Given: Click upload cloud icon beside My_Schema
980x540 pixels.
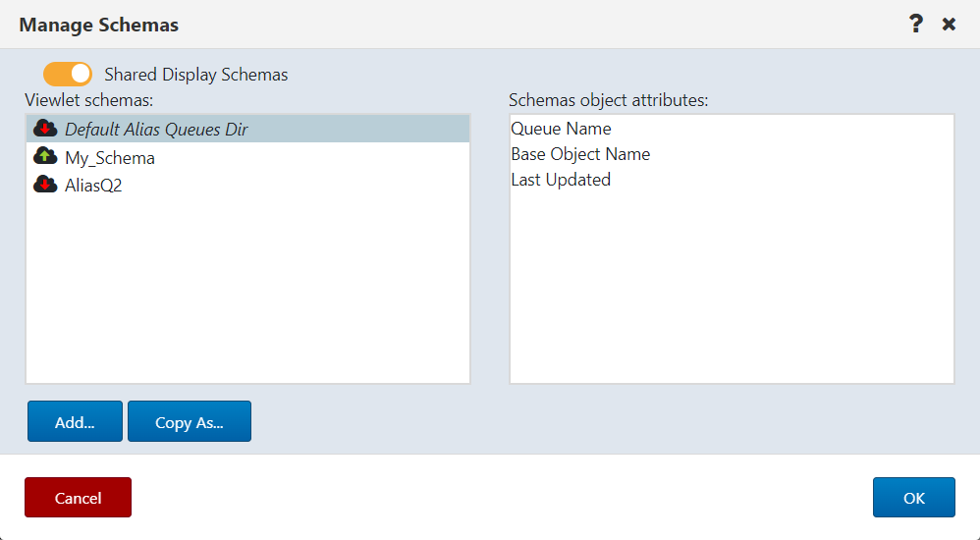Looking at the screenshot, I should (x=45, y=156).
